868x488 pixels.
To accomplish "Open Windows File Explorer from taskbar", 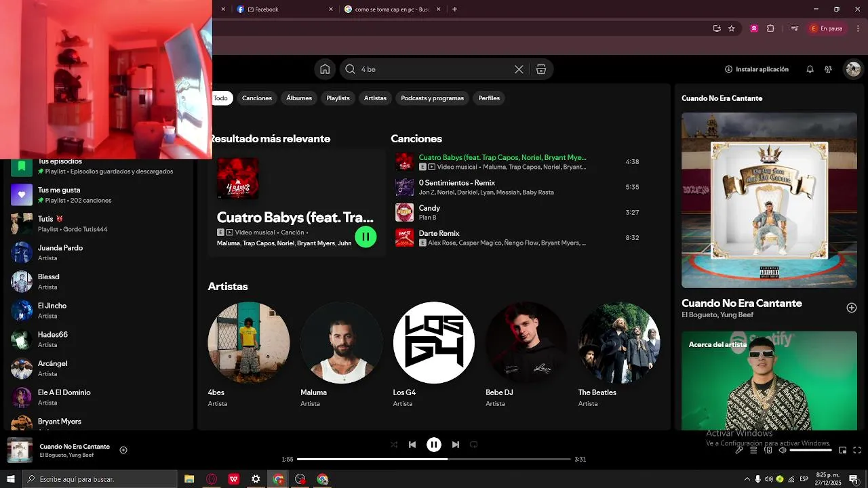I will pos(190,479).
